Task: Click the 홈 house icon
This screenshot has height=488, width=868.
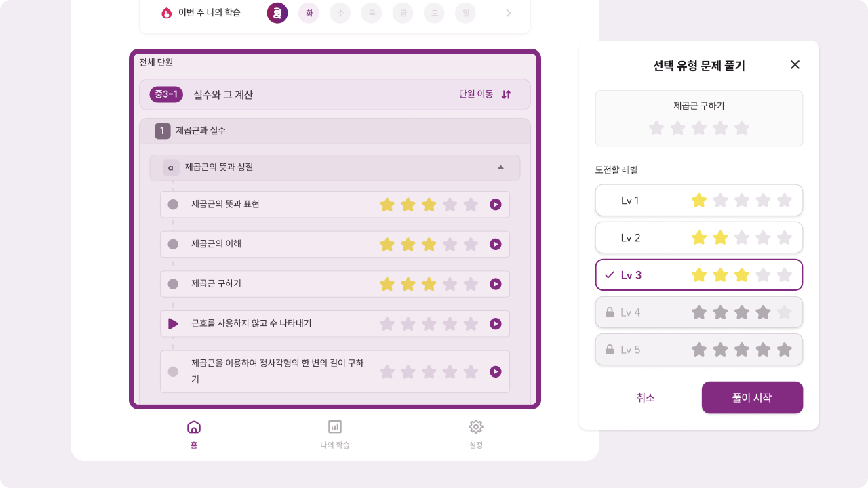Action: tap(194, 427)
